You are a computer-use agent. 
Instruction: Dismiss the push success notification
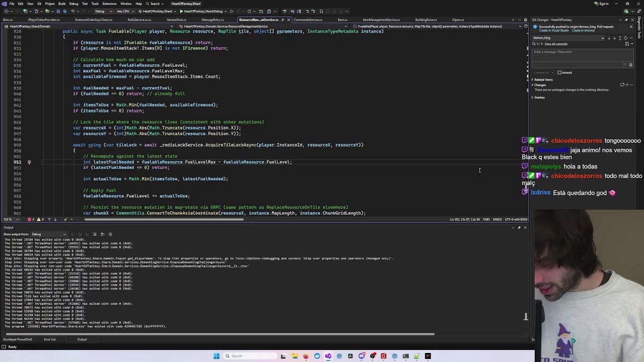[631, 27]
